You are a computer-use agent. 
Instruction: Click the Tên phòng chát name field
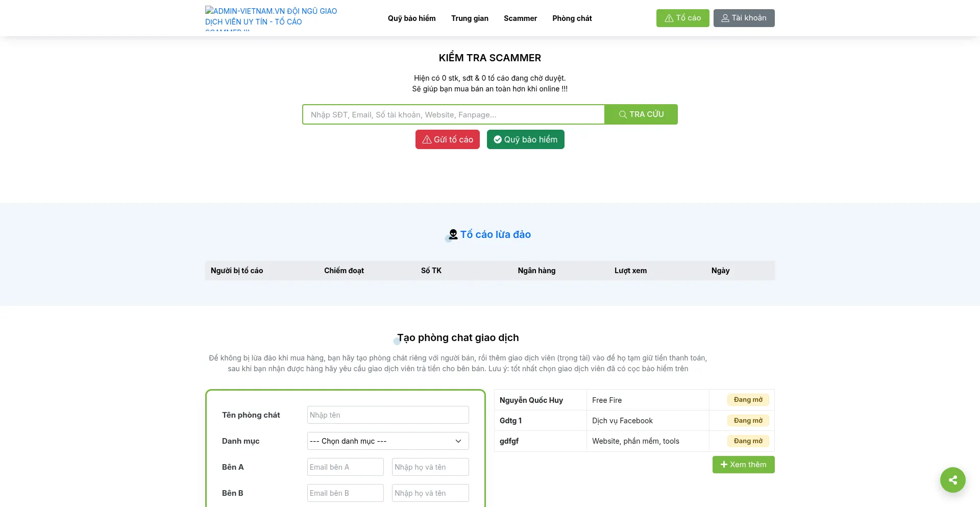(x=387, y=415)
